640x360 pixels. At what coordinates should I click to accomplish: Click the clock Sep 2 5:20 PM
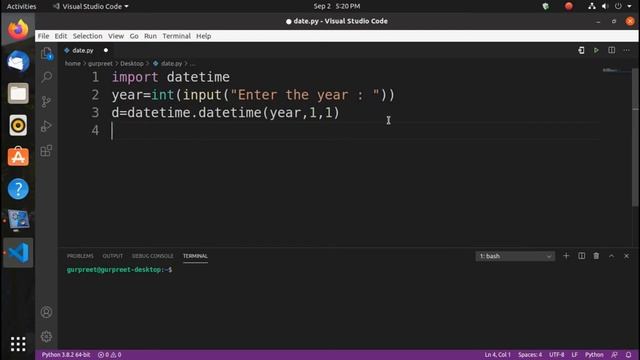(337, 6)
